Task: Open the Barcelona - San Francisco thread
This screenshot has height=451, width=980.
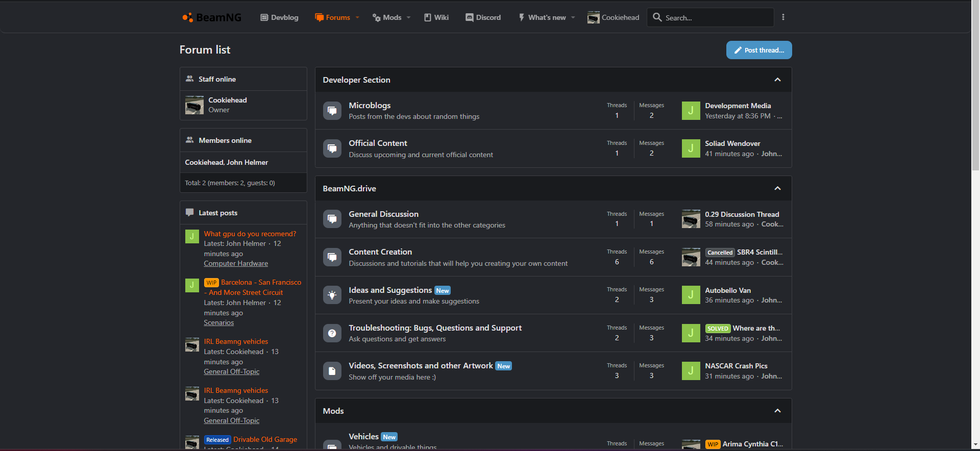Action: click(x=253, y=287)
